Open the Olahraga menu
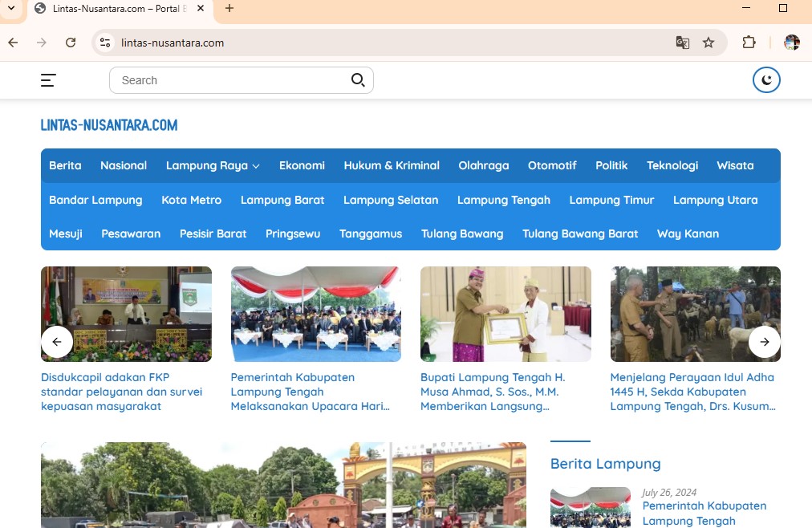This screenshot has width=812, height=528. [x=484, y=165]
